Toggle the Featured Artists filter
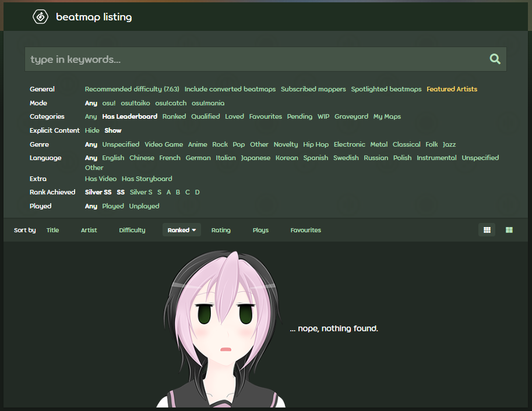532x411 pixels. pyautogui.click(x=452, y=89)
